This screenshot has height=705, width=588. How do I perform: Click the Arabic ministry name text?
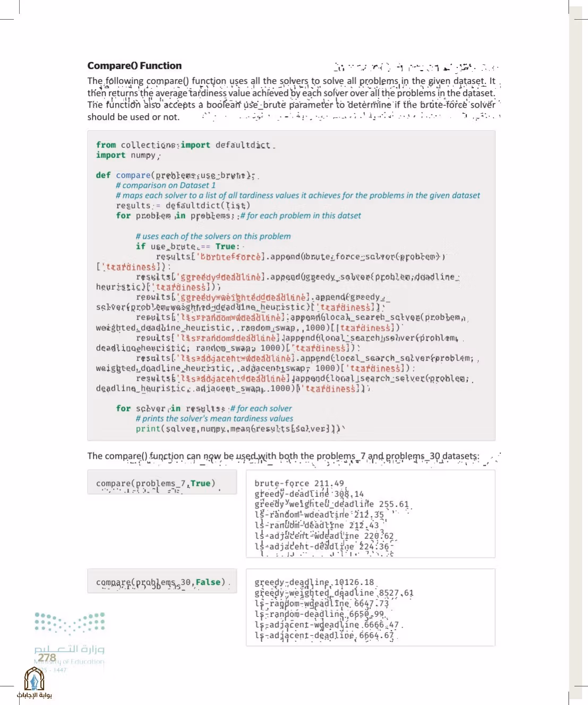(x=70, y=649)
